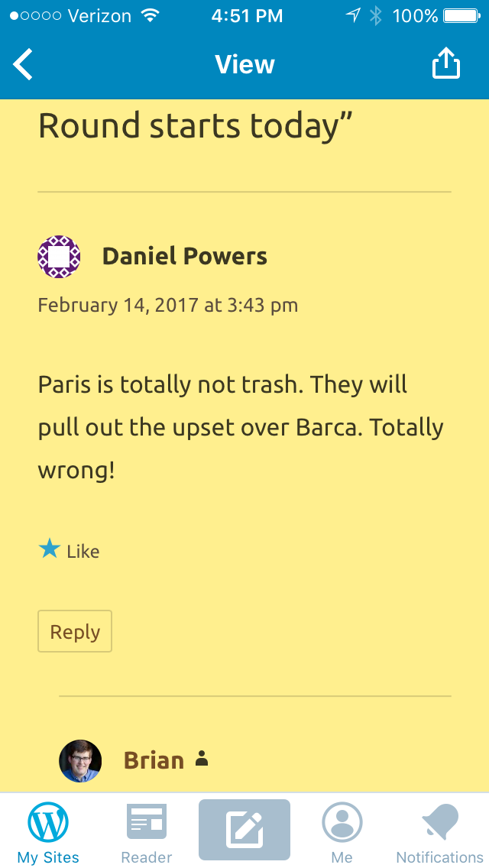Toggle Like on Daniel Powers' comment
The image size is (489, 868).
(x=69, y=550)
